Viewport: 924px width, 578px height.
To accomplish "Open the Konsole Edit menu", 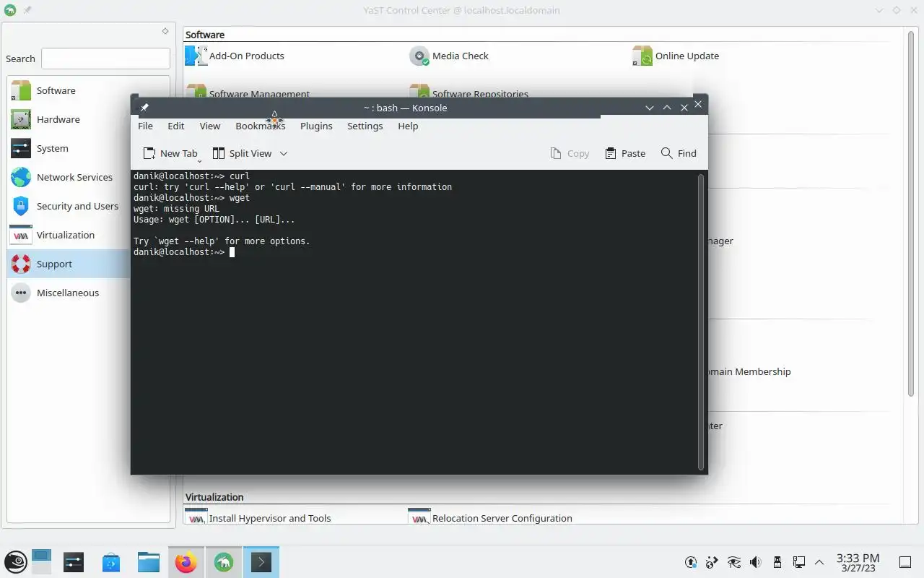I will click(x=176, y=126).
